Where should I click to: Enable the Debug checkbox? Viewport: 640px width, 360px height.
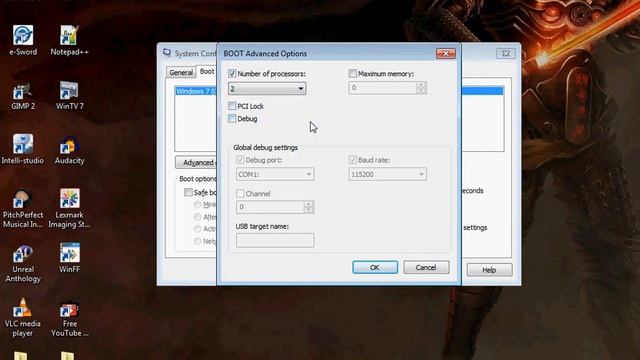[232, 119]
